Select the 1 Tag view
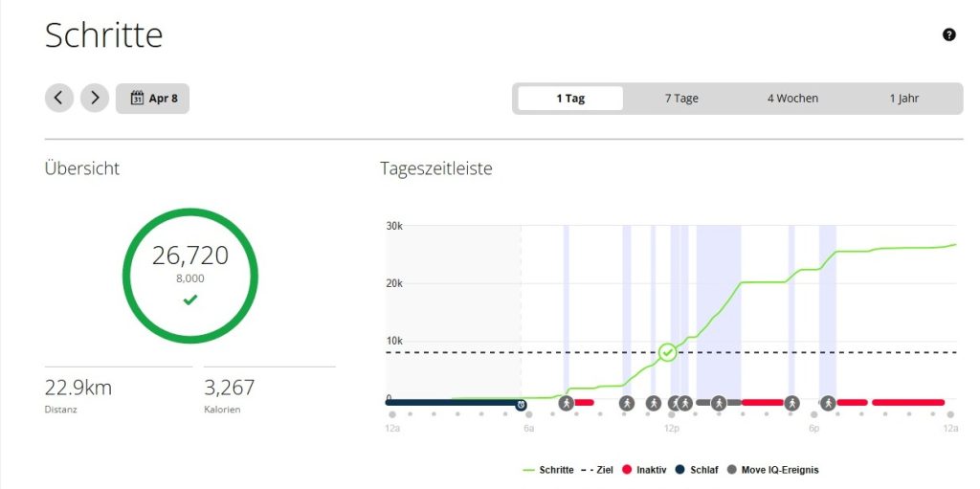 pyautogui.click(x=570, y=99)
